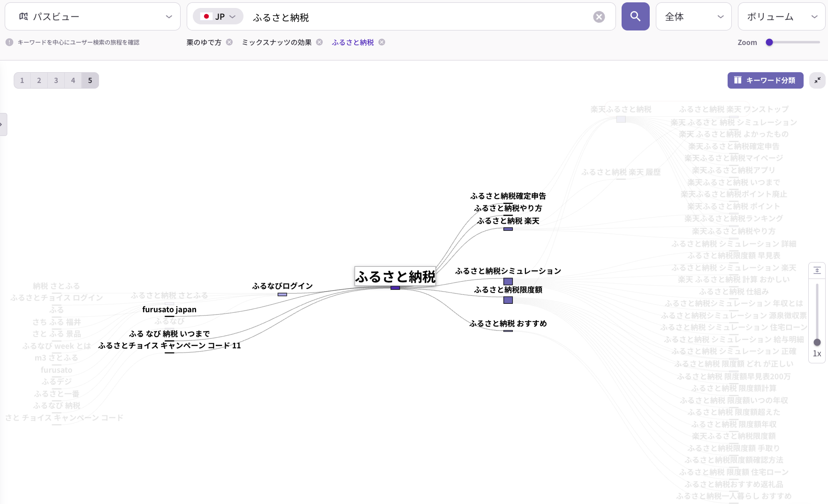The width and height of the screenshot is (828, 504).
Task: Click the ふるさと納税シミュレーション node label
Action: [x=508, y=271]
